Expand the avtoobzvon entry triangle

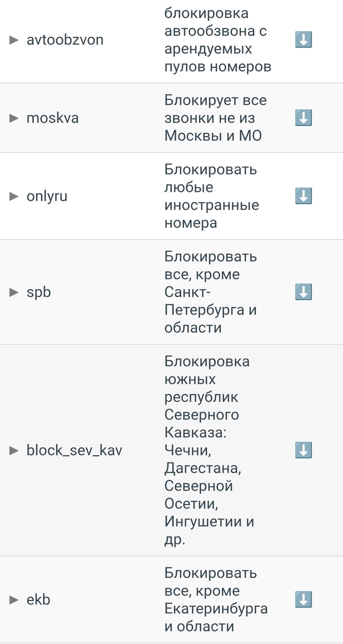click(x=14, y=40)
